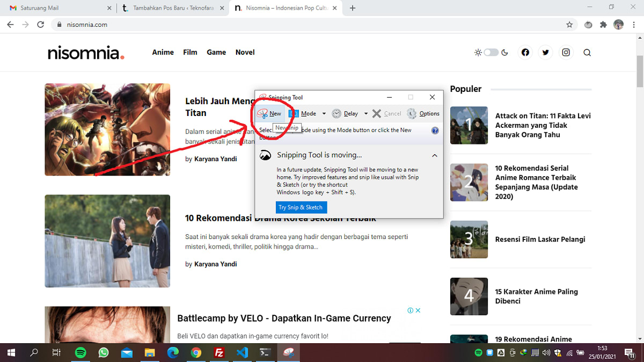This screenshot has height=362, width=644.
Task: Click the site search magnifier icon
Action: pyautogui.click(x=587, y=52)
